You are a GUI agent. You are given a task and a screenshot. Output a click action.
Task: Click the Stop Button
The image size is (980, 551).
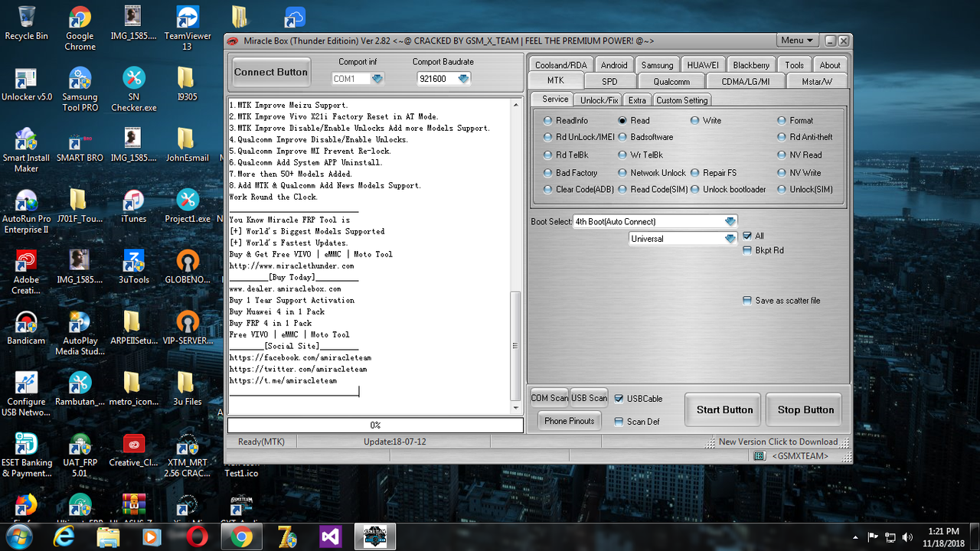pyautogui.click(x=805, y=410)
